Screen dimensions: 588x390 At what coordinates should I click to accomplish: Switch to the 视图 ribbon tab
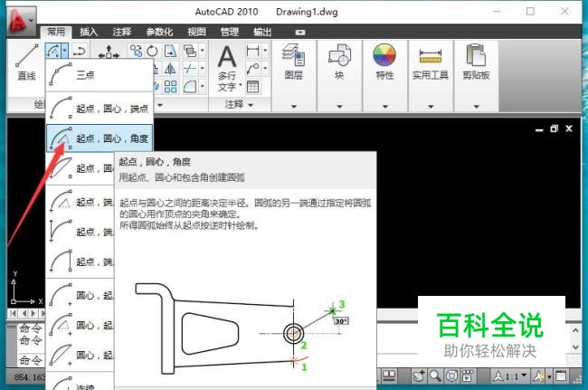197,32
